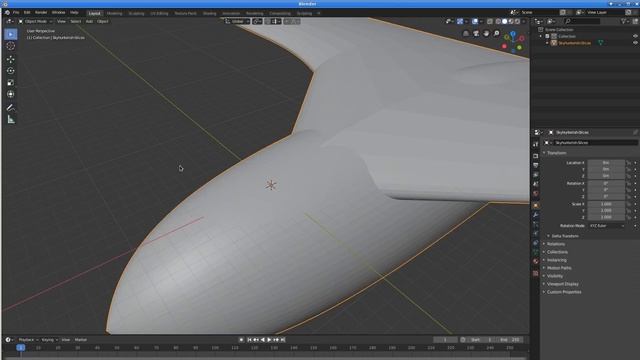
Task: Click the editor type button in viewport header
Action: [9, 22]
